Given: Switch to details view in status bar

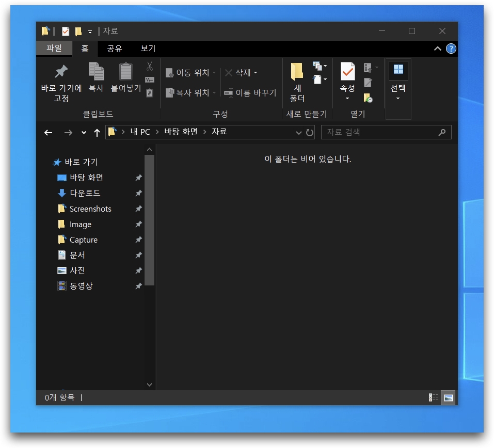Looking at the screenshot, I should coord(434,397).
